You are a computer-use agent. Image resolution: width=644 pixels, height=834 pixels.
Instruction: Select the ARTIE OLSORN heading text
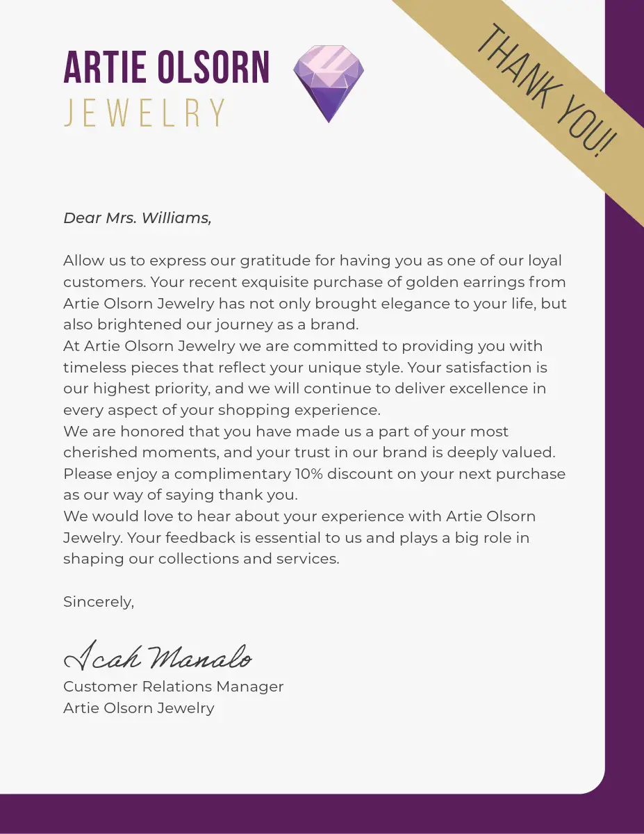(167, 67)
